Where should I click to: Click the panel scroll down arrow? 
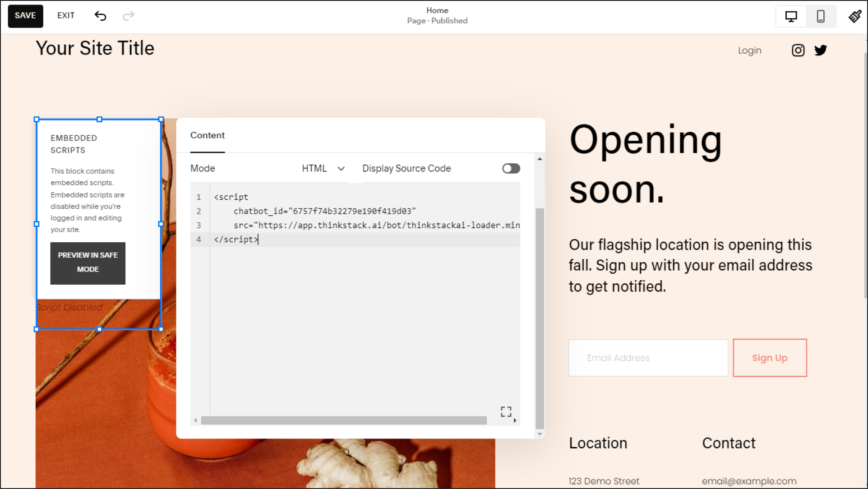coord(540,434)
